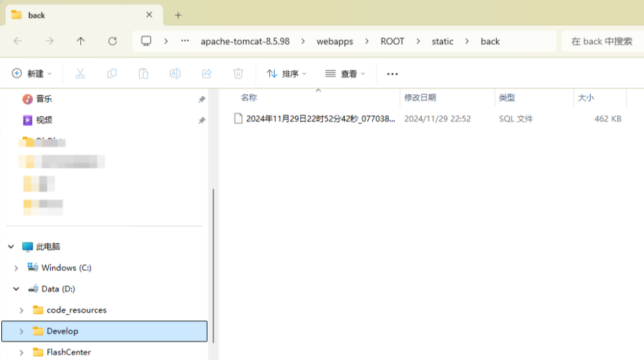Select the 2024年11月29日 SQL backup file
The height and width of the screenshot is (360, 644).
[x=320, y=119]
